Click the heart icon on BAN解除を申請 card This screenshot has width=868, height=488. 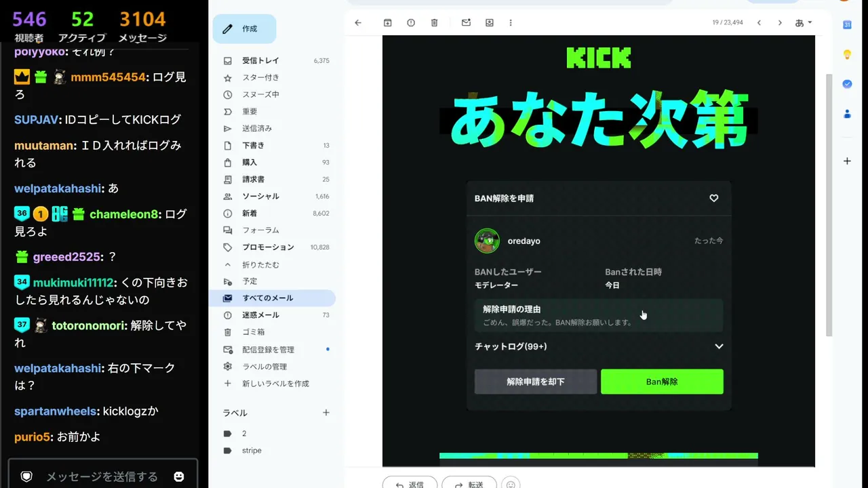[x=713, y=198]
